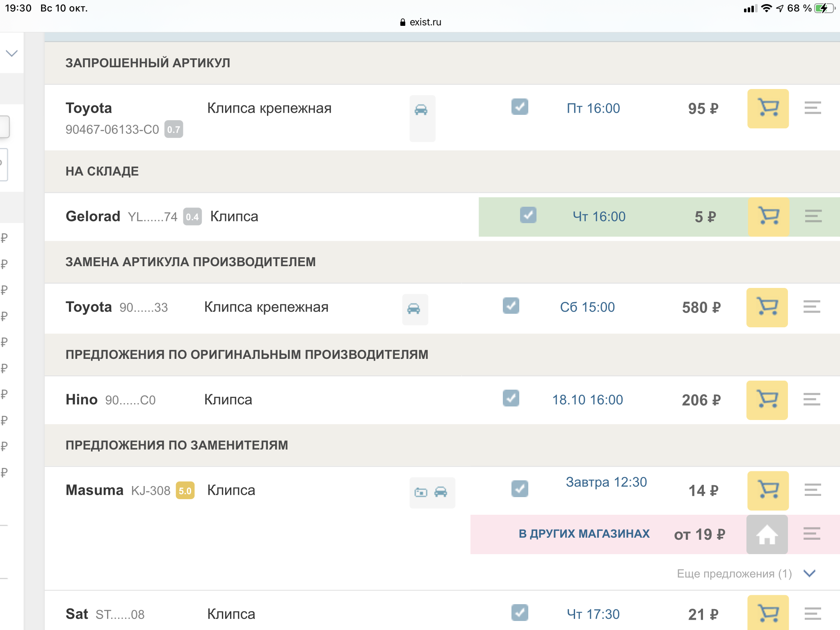Open delivery time Чт 17:30
The width and height of the screenshot is (840, 630).
click(x=593, y=614)
